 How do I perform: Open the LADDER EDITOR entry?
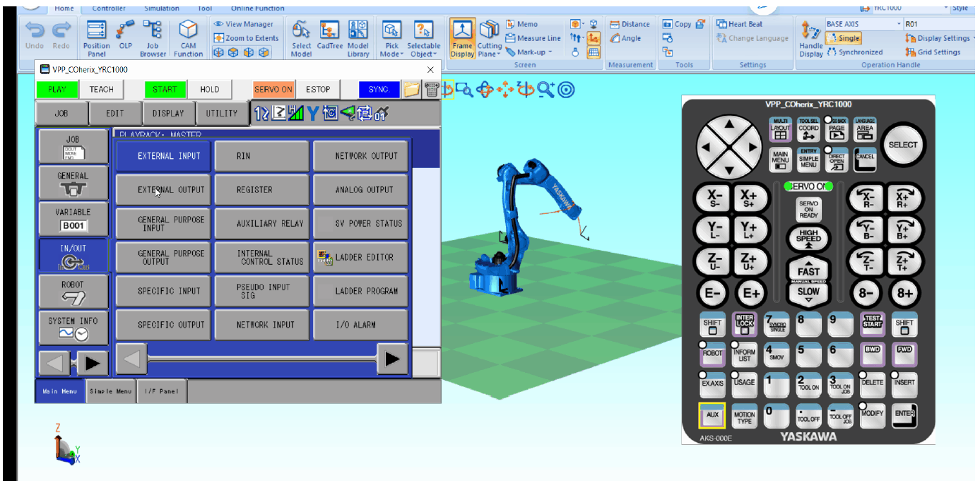tap(360, 257)
